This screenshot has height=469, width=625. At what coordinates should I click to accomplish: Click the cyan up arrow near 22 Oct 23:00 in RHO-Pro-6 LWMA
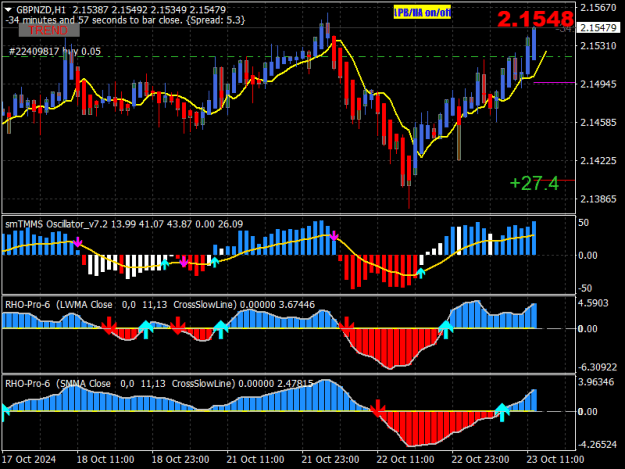pyautogui.click(x=446, y=330)
